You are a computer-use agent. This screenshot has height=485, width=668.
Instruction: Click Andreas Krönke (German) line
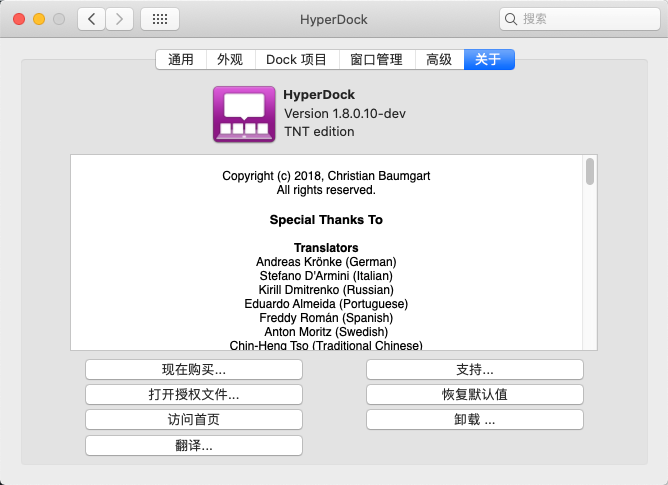[326, 262]
